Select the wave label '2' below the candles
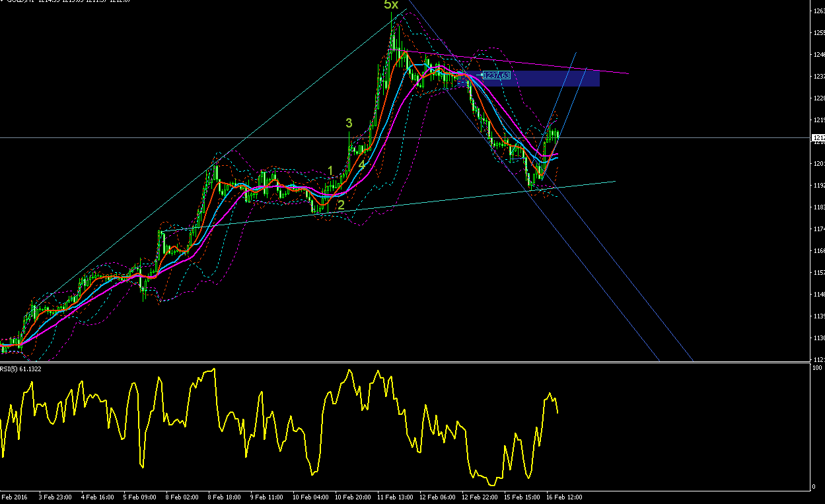 [x=341, y=205]
